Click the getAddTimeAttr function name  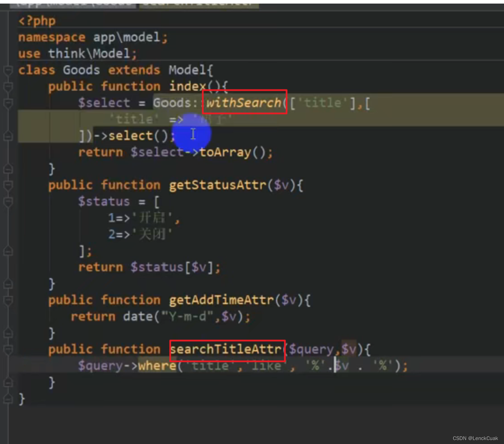tap(221, 300)
